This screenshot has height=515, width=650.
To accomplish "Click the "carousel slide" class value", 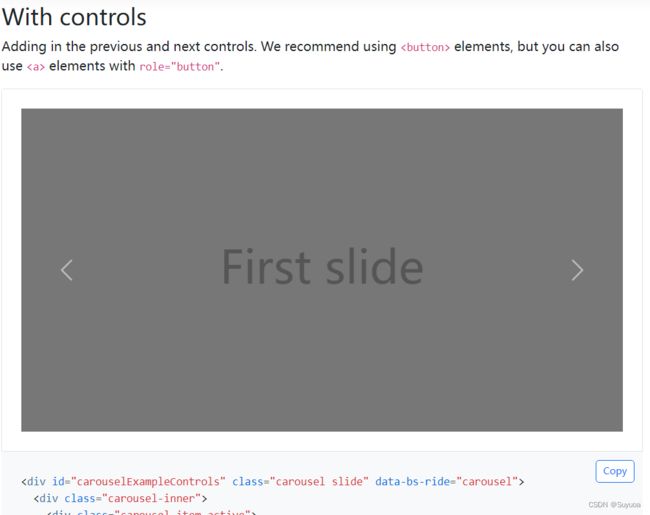I will click(319, 481).
